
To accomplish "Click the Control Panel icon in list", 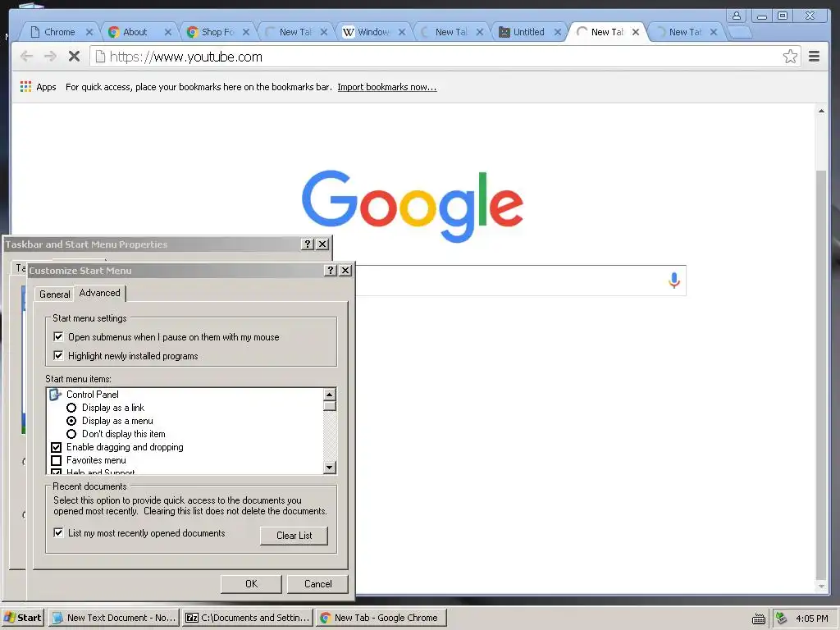I will point(56,395).
